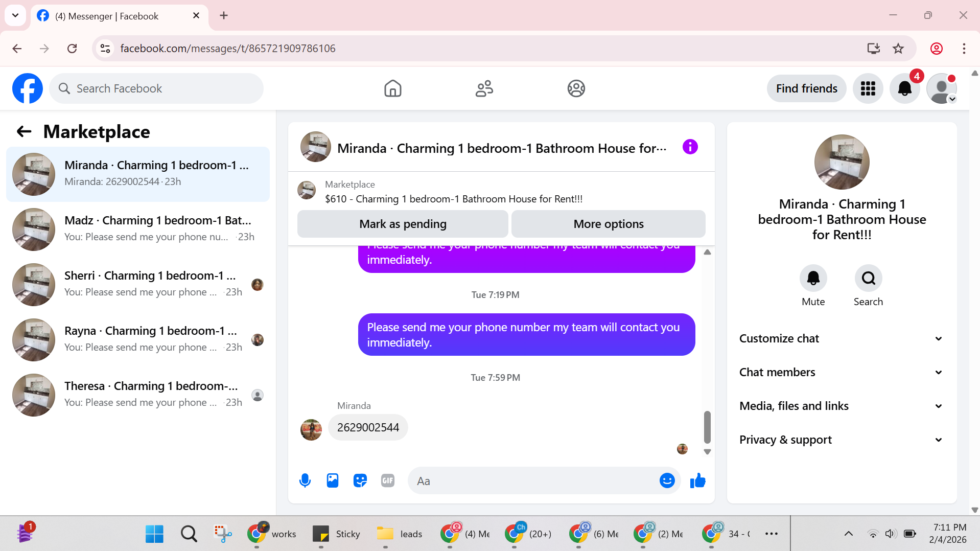Reload the page in Chrome
This screenshot has width=980, height=551.
[72, 49]
